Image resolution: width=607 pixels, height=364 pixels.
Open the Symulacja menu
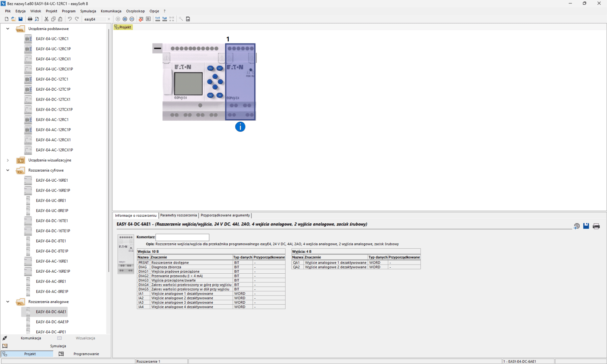pyautogui.click(x=88, y=11)
